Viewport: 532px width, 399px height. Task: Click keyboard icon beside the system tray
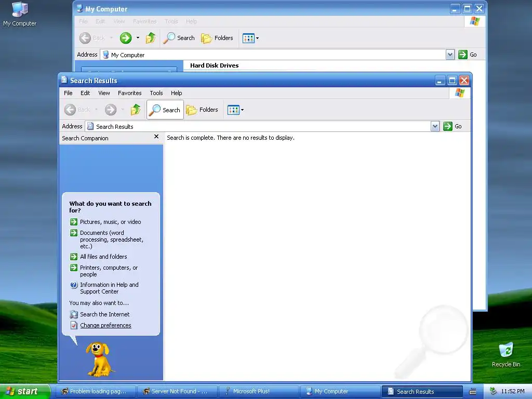473,392
